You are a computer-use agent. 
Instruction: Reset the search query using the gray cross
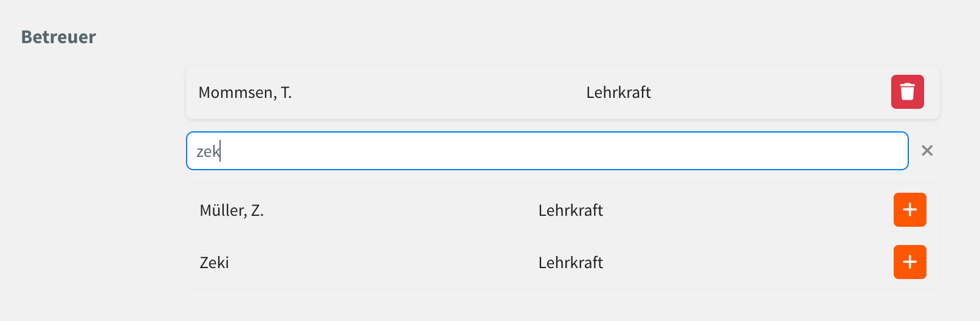point(927,151)
